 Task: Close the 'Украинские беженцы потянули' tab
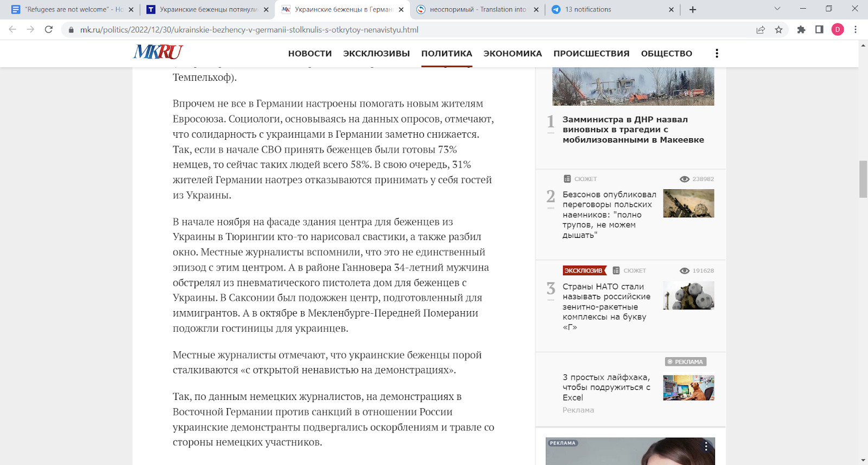(266, 9)
